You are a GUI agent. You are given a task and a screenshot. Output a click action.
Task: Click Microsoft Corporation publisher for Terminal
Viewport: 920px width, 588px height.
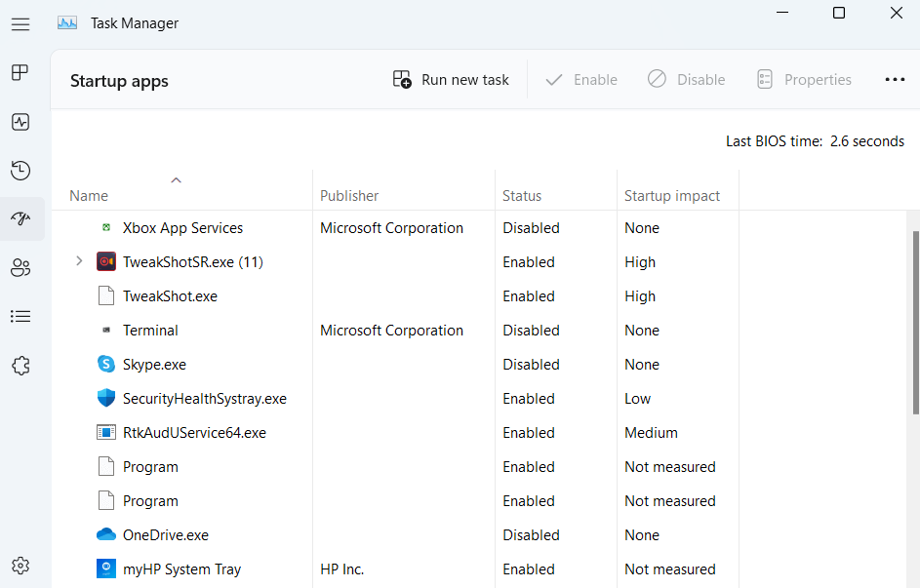[x=391, y=330]
